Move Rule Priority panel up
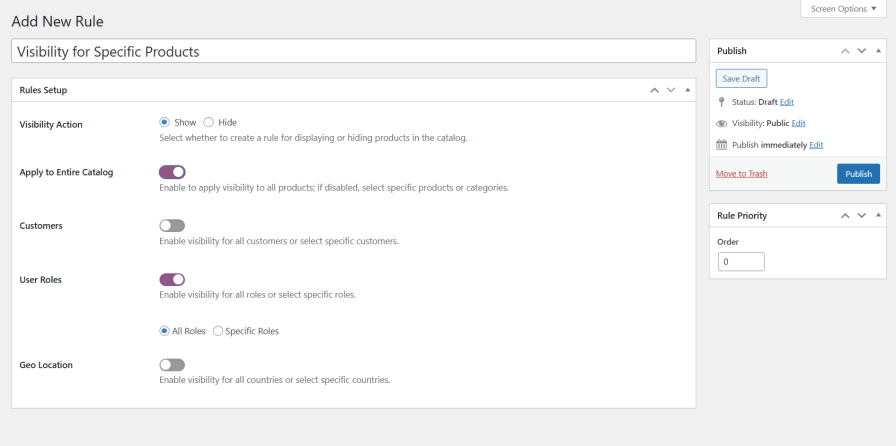 [845, 215]
